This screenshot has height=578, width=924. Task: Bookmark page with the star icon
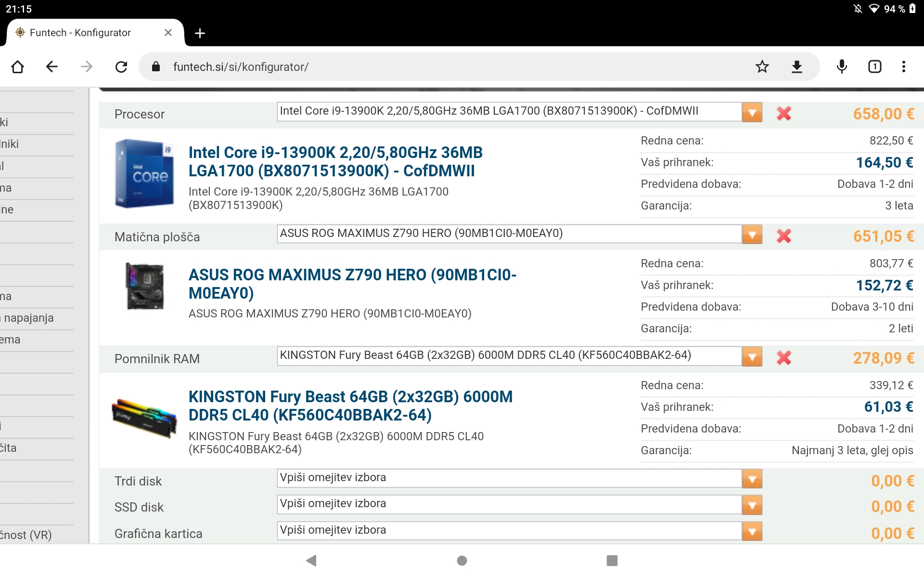(762, 66)
